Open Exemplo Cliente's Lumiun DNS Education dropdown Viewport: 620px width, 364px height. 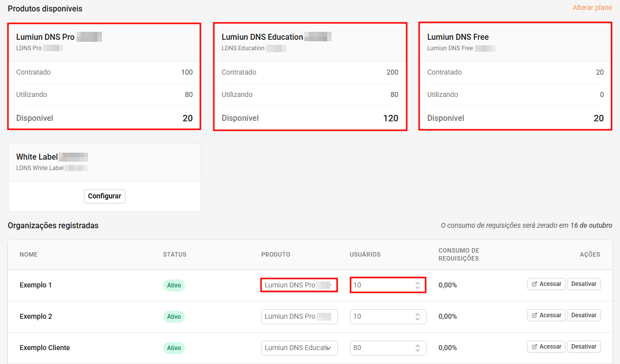(x=299, y=348)
